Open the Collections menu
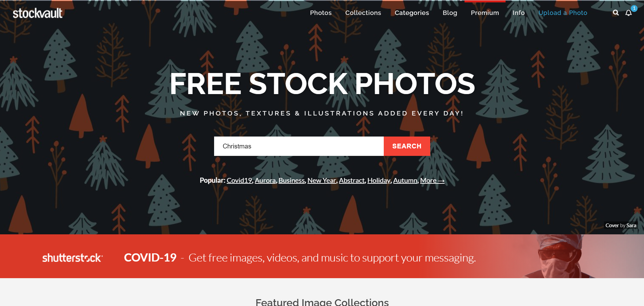This screenshot has width=644, height=306. pos(363,13)
